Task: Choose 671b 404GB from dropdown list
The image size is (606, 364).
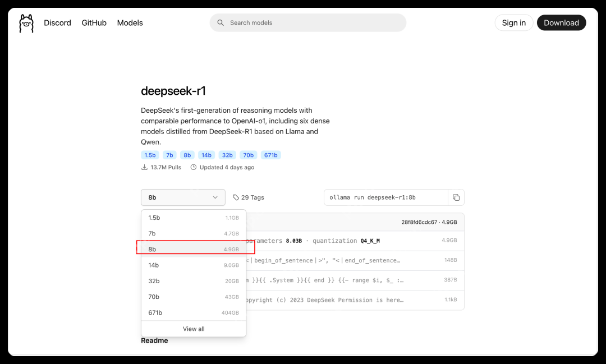Action: pos(194,312)
